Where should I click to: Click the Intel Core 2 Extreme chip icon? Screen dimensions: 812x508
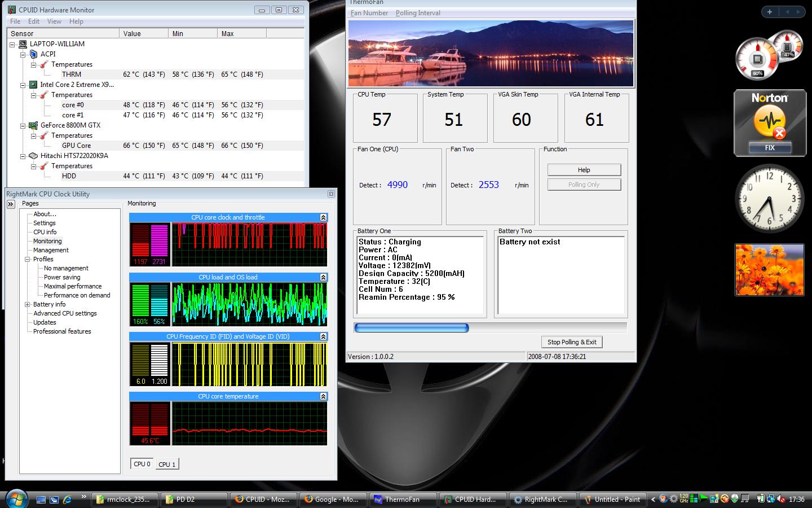click(33, 85)
